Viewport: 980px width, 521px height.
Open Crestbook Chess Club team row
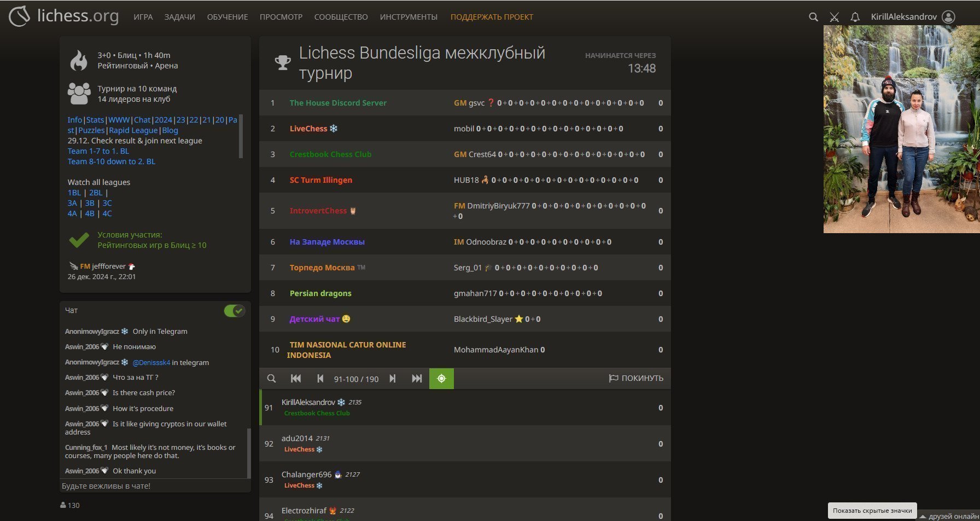point(465,154)
